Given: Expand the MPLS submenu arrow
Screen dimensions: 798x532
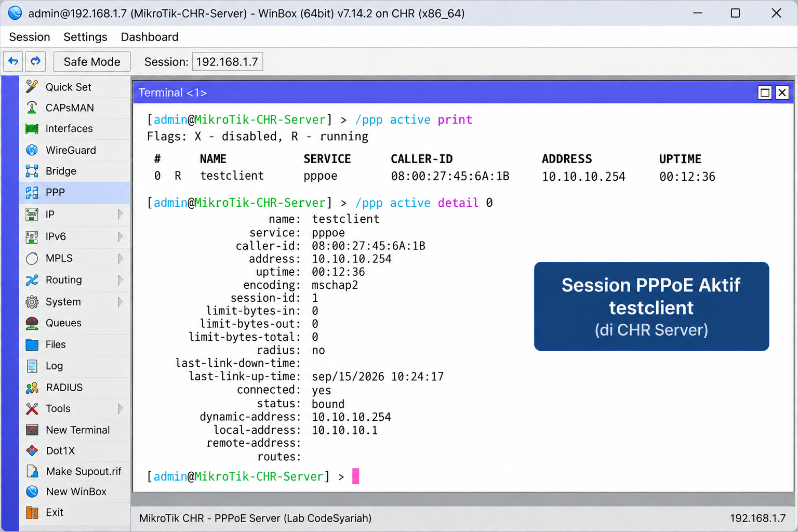Looking at the screenshot, I should (x=121, y=258).
